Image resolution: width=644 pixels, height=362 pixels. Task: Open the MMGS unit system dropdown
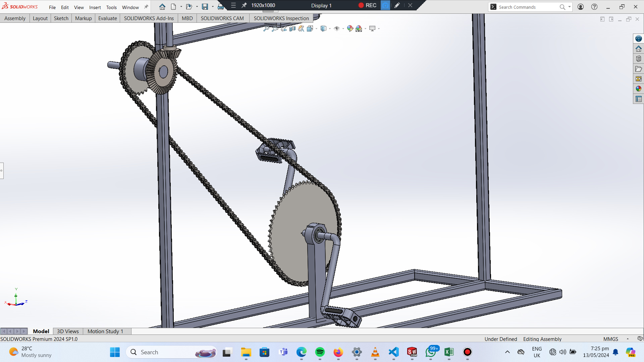628,339
